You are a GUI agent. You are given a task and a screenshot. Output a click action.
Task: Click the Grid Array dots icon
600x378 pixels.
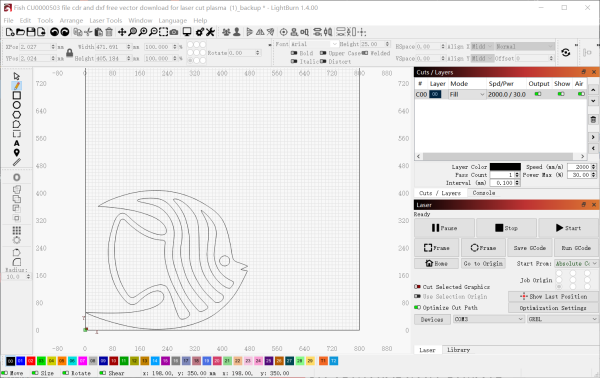[x=16, y=230]
